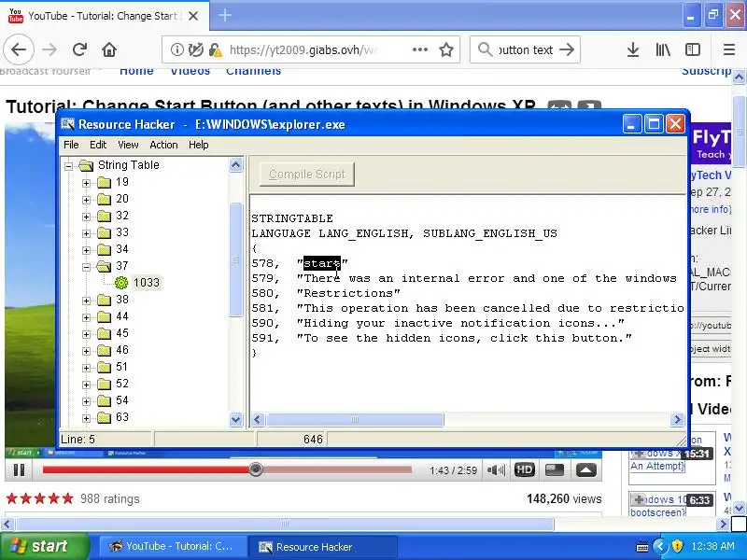Click the tracking protection shield icon
Image resolution: width=747 pixels, height=560 pixels.
(x=196, y=49)
